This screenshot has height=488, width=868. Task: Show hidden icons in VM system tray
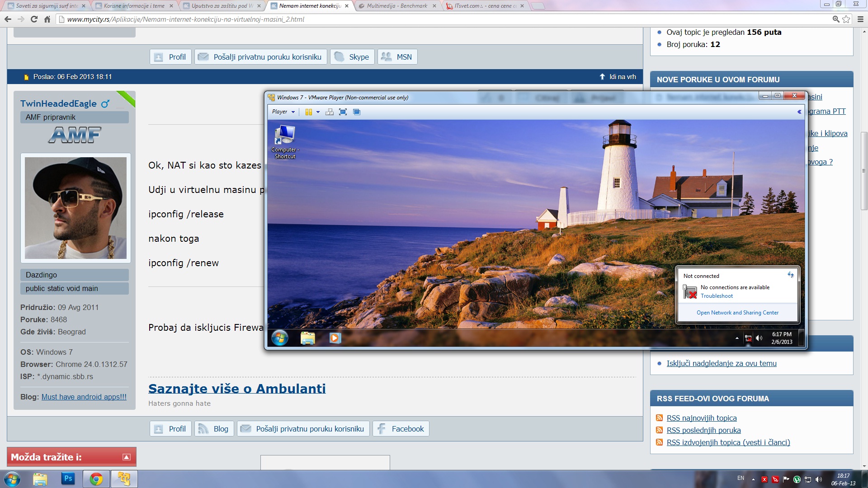pyautogui.click(x=737, y=338)
